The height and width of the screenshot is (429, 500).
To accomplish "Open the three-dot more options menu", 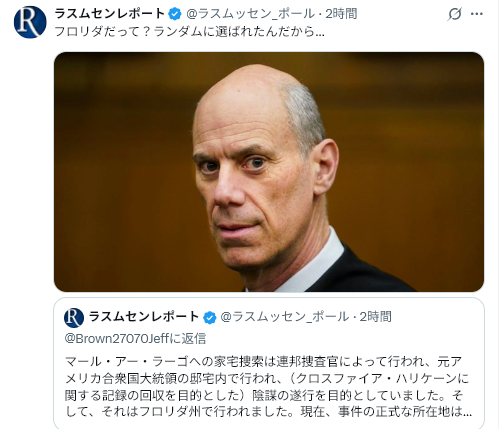I will click(x=477, y=14).
